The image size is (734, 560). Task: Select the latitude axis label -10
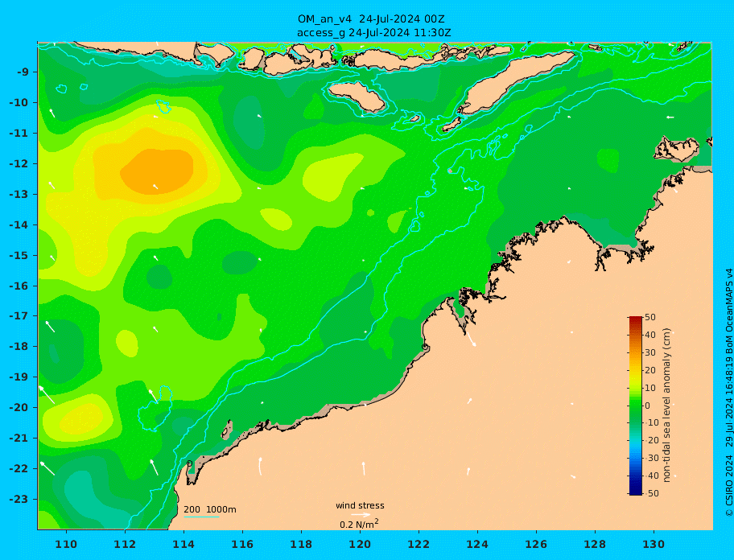click(19, 102)
